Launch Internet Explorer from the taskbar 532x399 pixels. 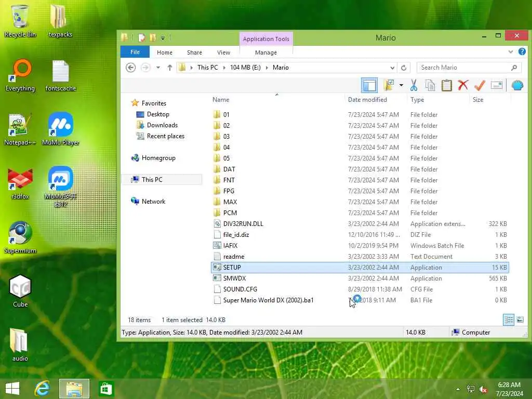43,389
